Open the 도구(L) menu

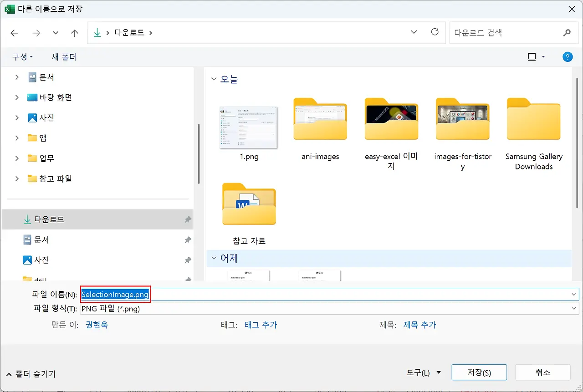tap(424, 372)
